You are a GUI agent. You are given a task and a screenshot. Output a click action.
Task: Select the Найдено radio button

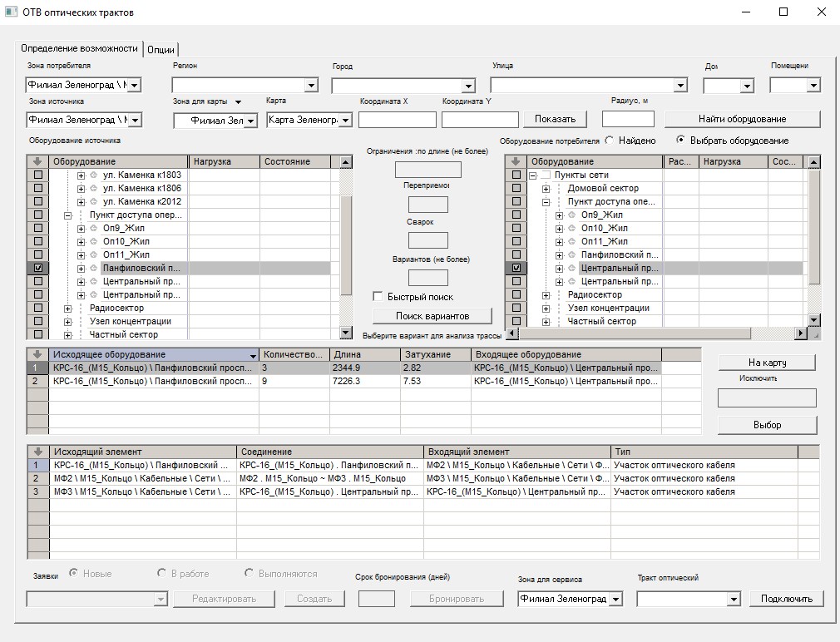pos(610,141)
